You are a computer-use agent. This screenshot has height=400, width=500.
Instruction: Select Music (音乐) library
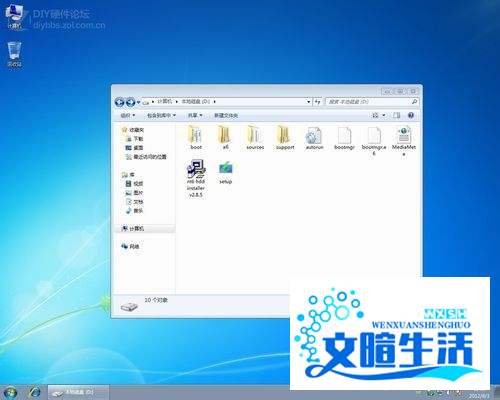tap(134, 211)
